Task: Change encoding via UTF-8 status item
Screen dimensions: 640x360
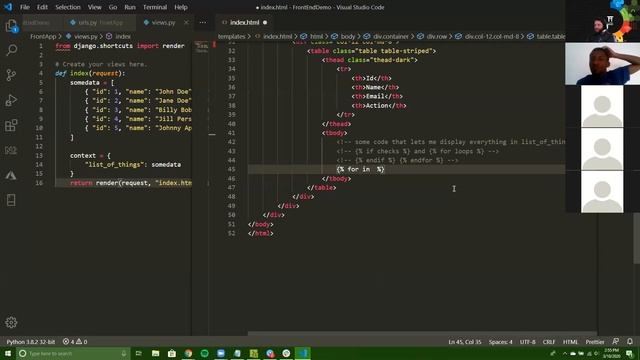Action: click(x=527, y=342)
